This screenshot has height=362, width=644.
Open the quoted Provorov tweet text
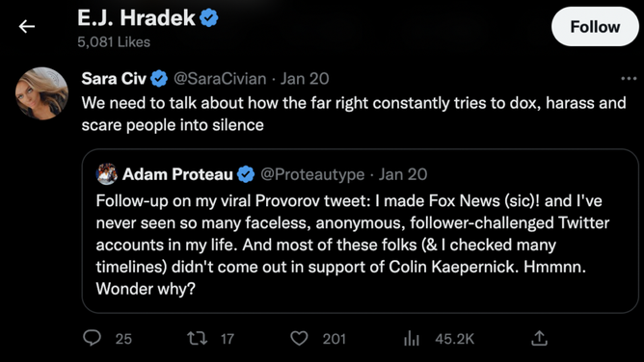(353, 245)
